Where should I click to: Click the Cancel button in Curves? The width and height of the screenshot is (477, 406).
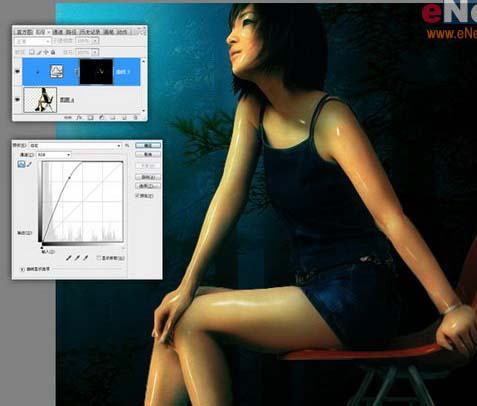coord(148,154)
